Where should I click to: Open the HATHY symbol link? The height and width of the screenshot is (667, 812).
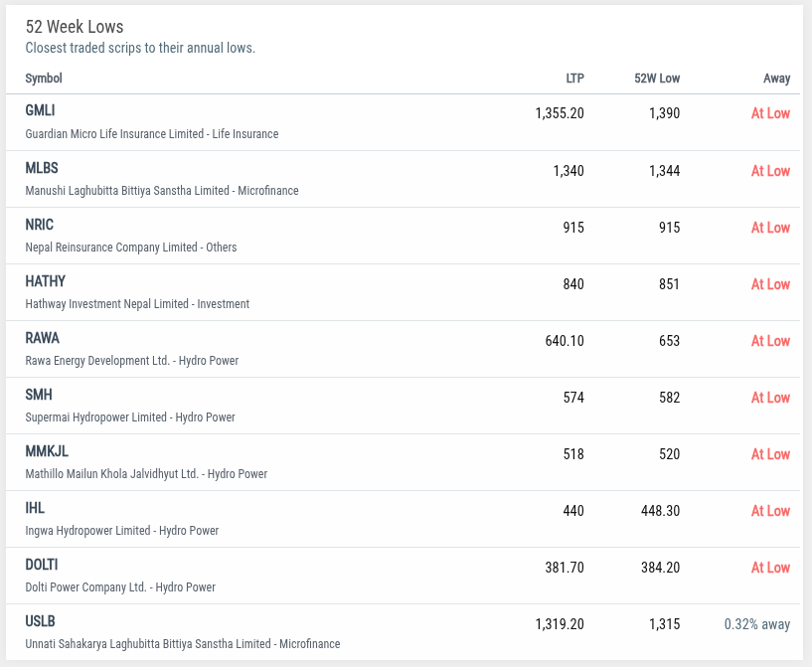pos(45,281)
